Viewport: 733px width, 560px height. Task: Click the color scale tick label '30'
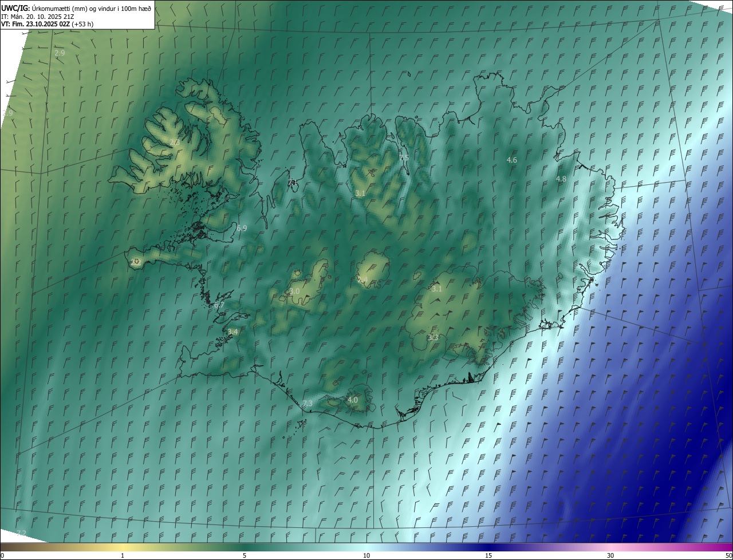pyautogui.click(x=610, y=555)
